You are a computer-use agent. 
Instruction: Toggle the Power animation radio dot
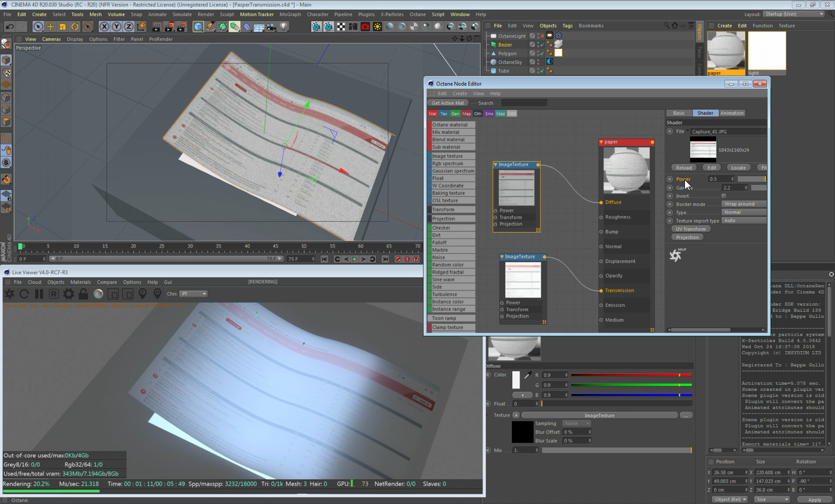point(670,179)
